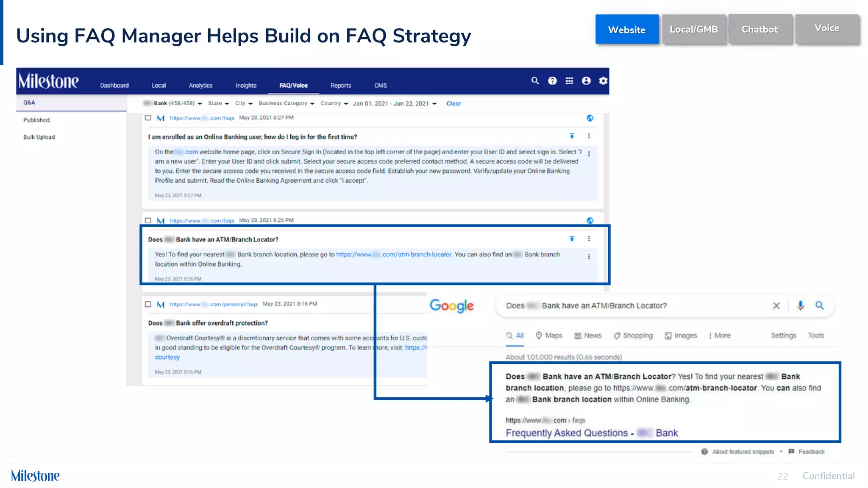This screenshot has width=868, height=488.
Task: Open more options for ATM/Branch Locator answer
Action: click(x=589, y=256)
